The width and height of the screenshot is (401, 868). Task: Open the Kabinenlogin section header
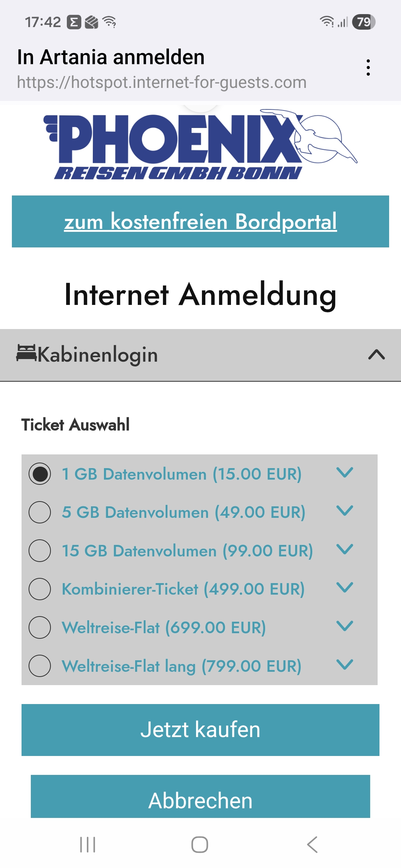point(149,355)
